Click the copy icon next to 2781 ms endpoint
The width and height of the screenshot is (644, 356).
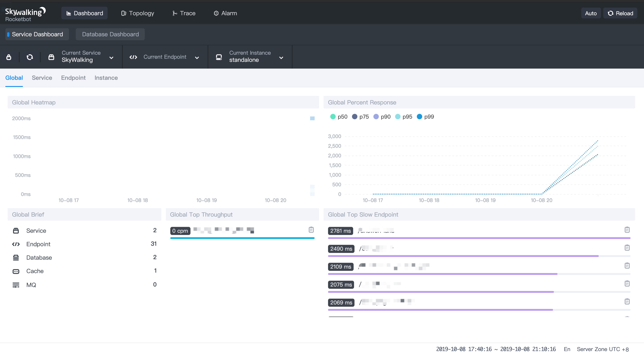[x=627, y=230]
